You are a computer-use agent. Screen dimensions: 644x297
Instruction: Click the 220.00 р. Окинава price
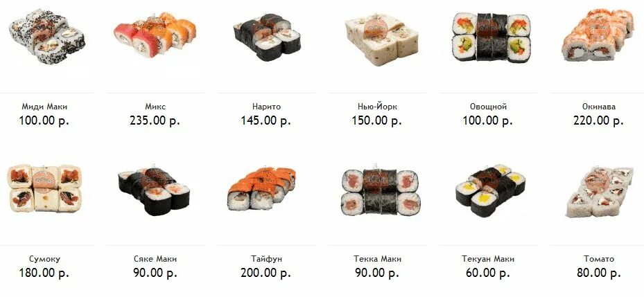[598, 120]
